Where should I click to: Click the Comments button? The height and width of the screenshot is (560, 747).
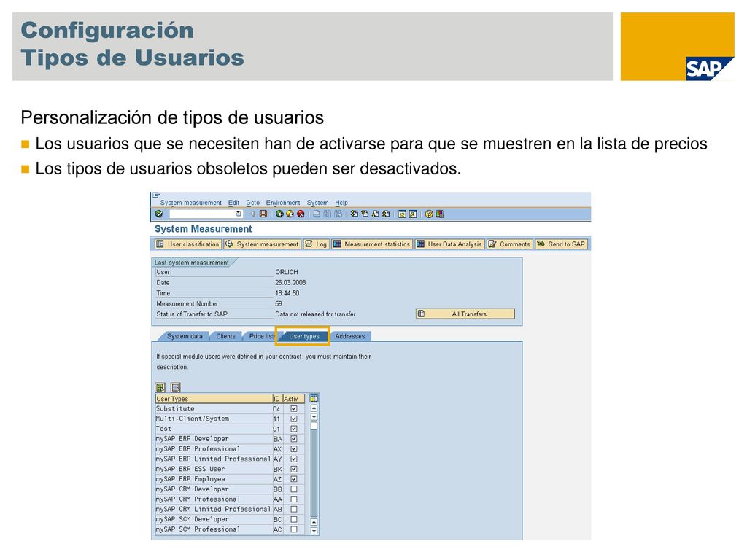point(509,244)
